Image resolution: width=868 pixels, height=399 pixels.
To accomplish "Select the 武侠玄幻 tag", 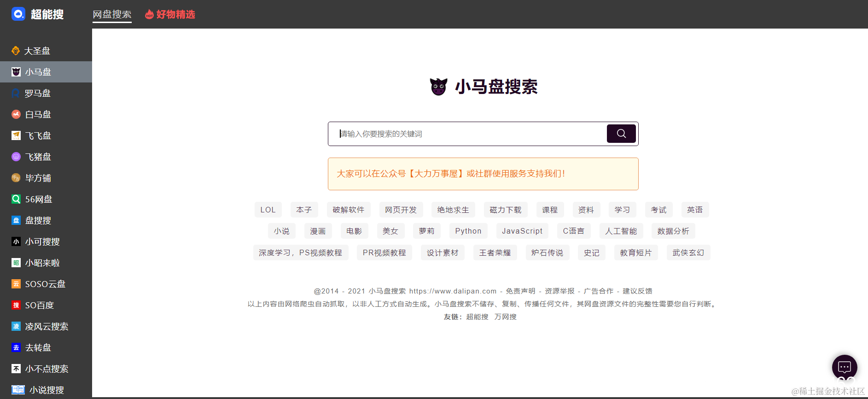I will (688, 252).
